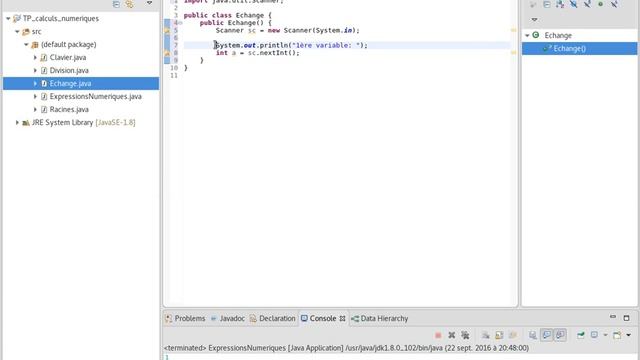The width and height of the screenshot is (640, 360).
Task: Click the Display Selected Console icon
Action: pyautogui.click(x=594, y=335)
